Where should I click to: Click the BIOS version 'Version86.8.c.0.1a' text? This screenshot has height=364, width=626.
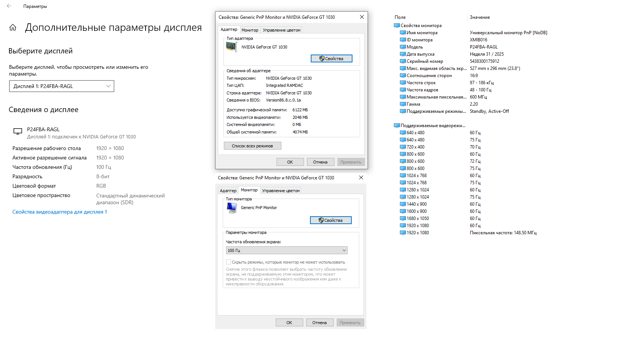tap(283, 100)
